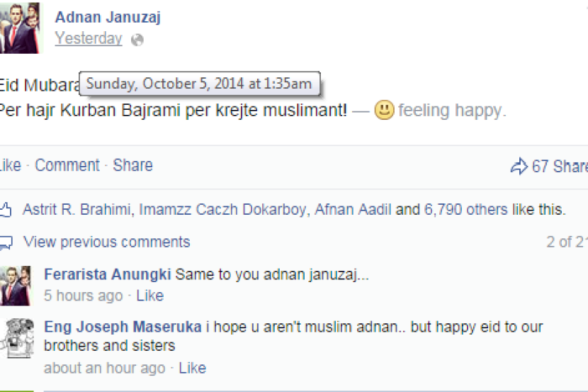This screenshot has height=392, width=588.
Task: Open Astrit R. Brahimi's profile
Action: pyautogui.click(x=77, y=209)
